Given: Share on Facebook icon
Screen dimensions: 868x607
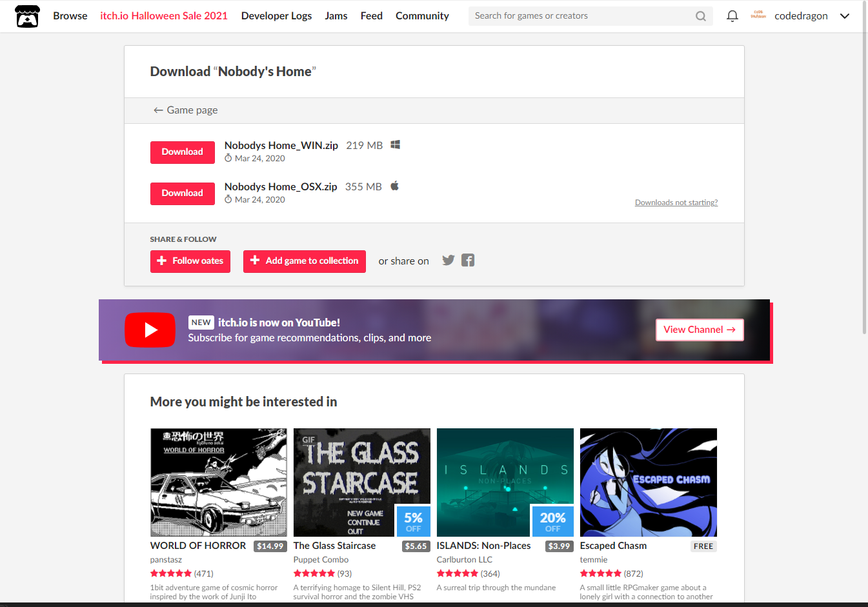Looking at the screenshot, I should tap(468, 261).
